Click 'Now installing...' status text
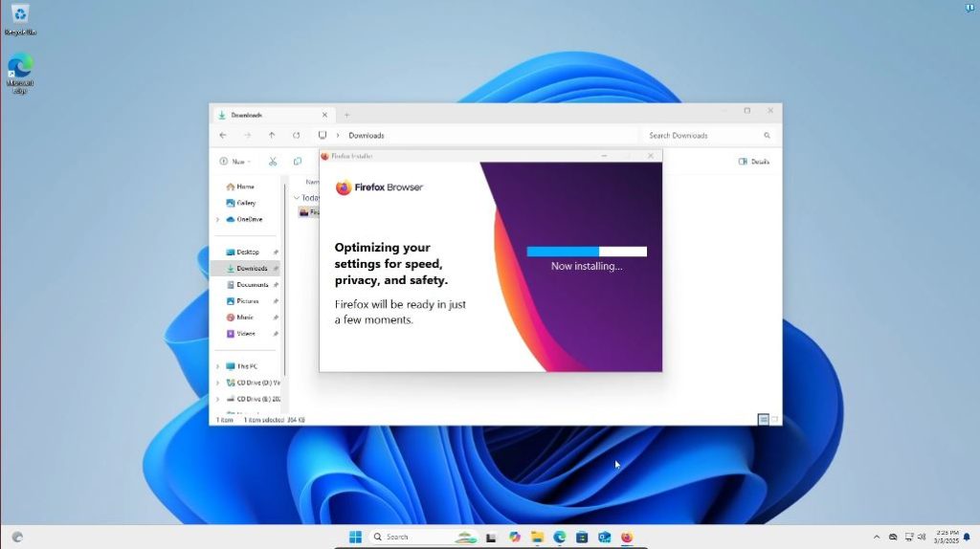The image size is (980, 549). (x=587, y=266)
